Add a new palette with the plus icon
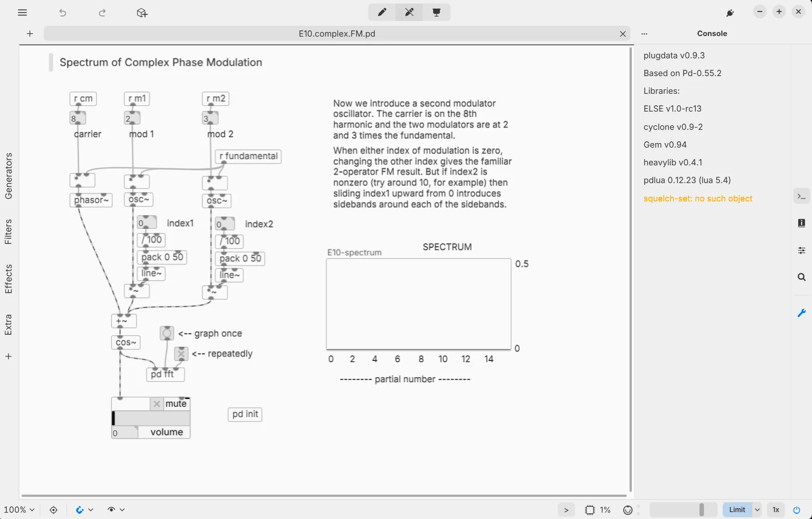Viewport: 812px width, 519px height. [9, 356]
